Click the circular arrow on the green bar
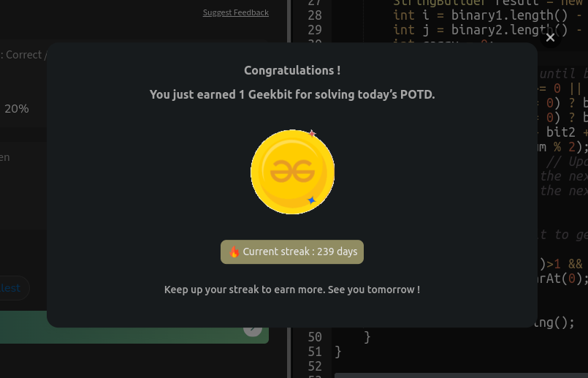 pos(253,330)
